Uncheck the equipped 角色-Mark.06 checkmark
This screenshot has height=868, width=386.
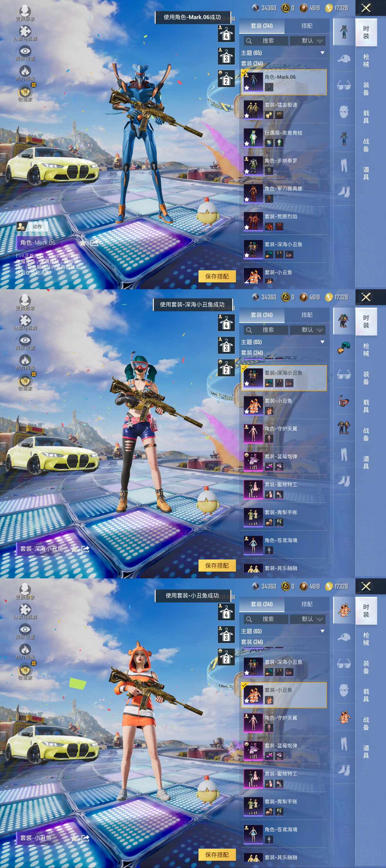(x=244, y=72)
